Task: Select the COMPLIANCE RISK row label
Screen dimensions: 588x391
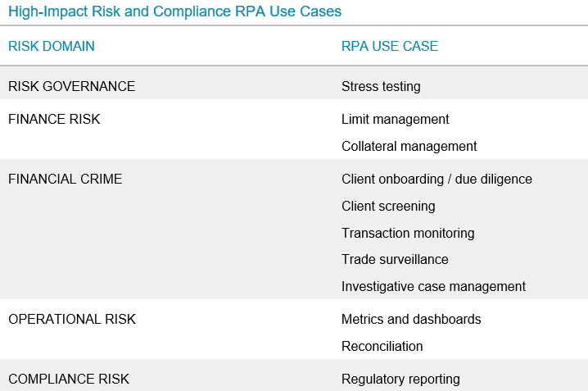Action: tap(69, 379)
